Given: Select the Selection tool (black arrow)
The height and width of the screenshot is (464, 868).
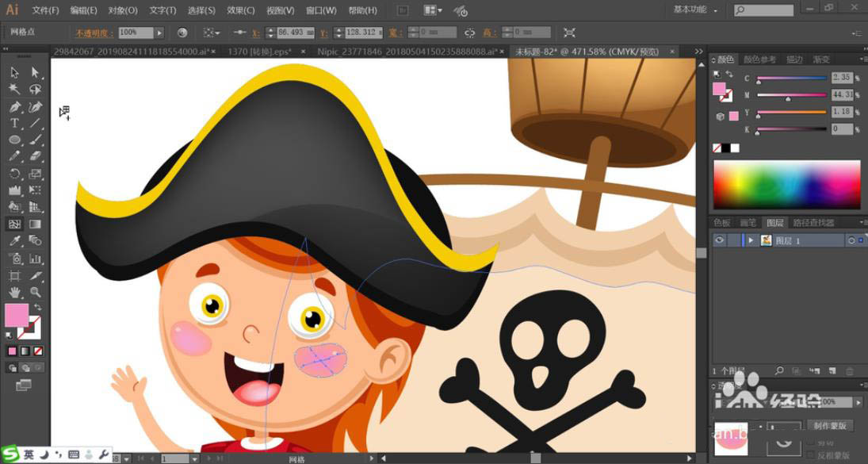Looking at the screenshot, I should click(14, 72).
